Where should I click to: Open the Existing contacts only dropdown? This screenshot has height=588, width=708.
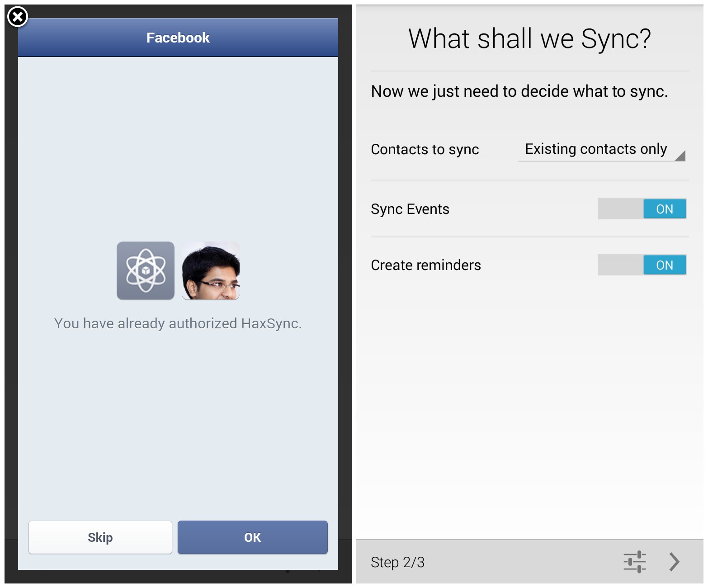point(596,149)
